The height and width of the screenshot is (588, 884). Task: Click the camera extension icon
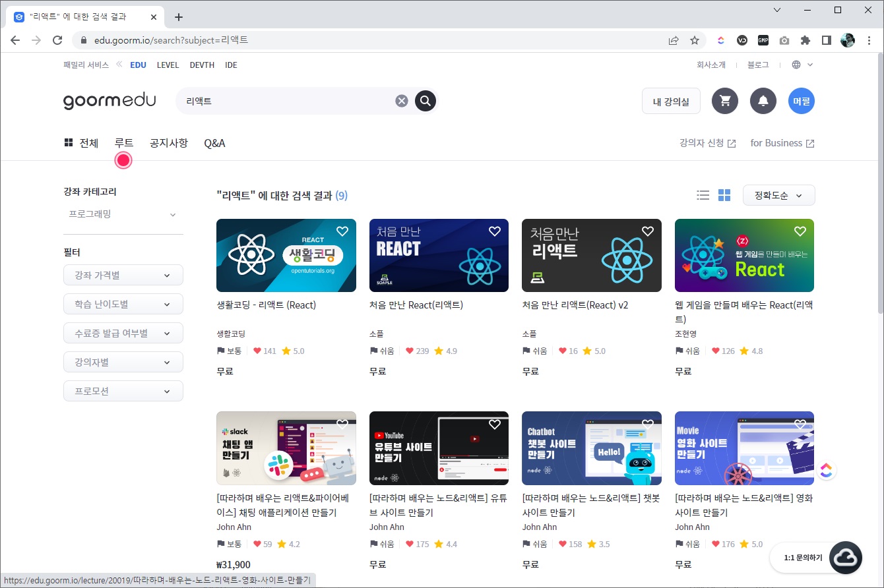click(784, 40)
